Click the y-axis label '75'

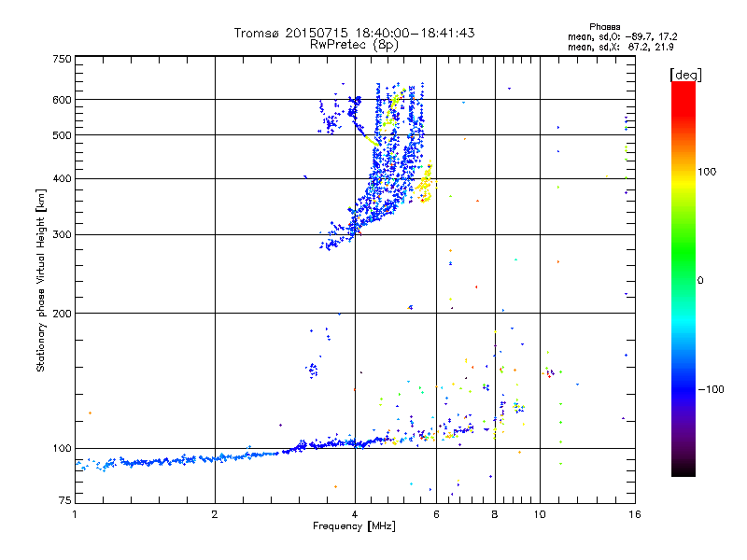pyautogui.click(x=65, y=500)
